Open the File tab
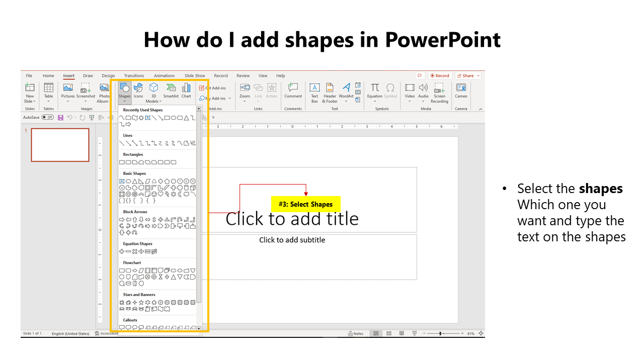The height and width of the screenshot is (362, 644). (x=29, y=76)
